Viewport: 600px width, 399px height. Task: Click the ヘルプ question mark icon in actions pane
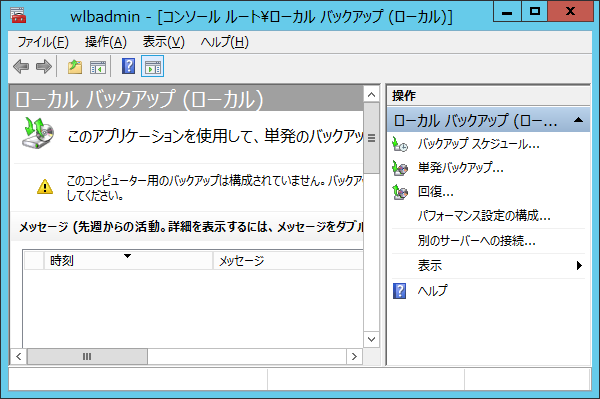point(399,291)
